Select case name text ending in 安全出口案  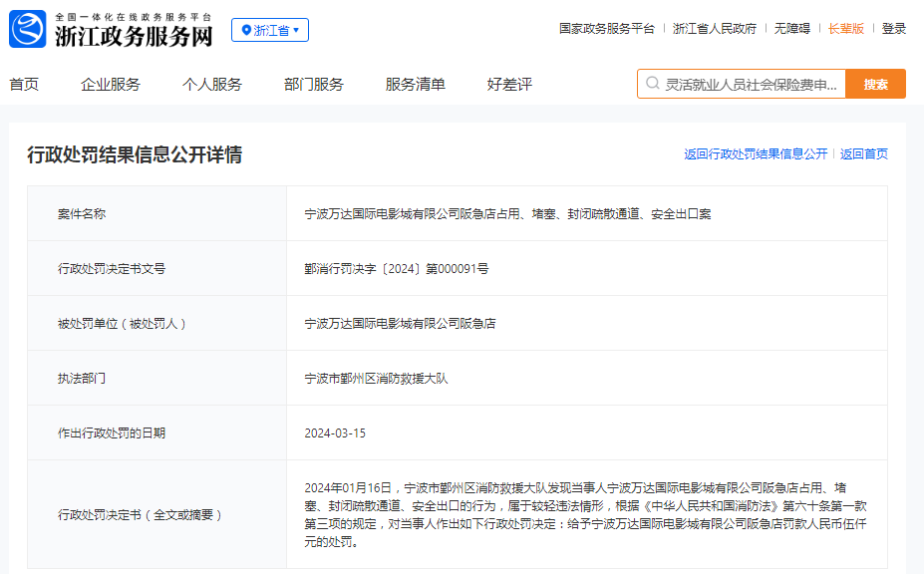click(x=507, y=214)
